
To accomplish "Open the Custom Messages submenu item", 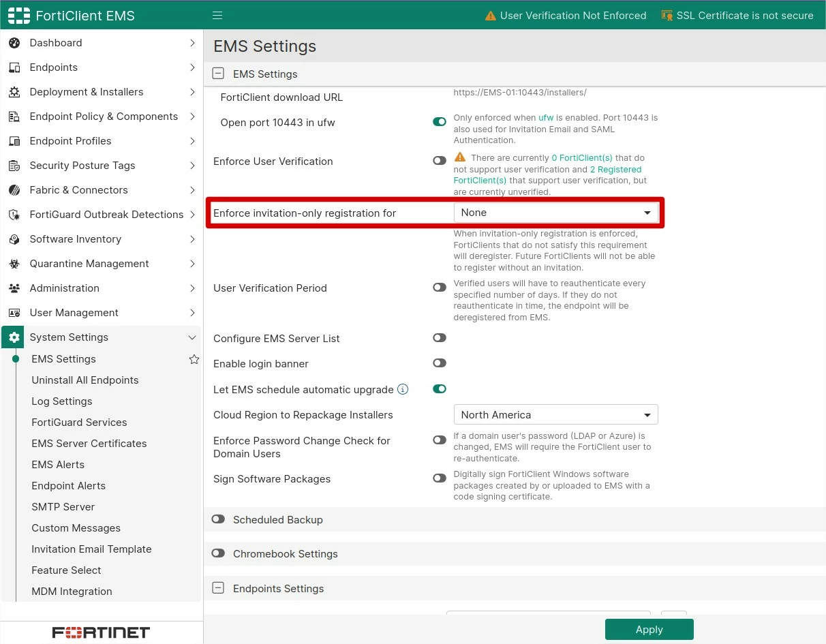I will point(76,528).
